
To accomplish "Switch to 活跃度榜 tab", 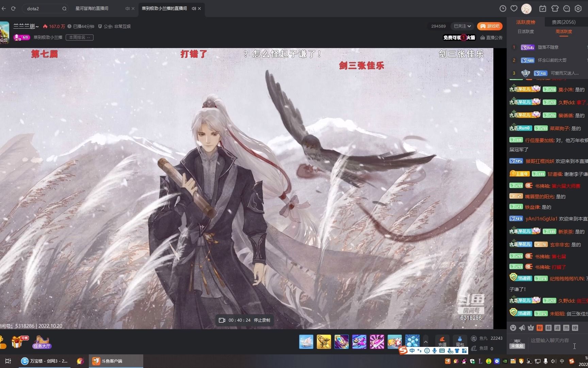I will 526,22.
